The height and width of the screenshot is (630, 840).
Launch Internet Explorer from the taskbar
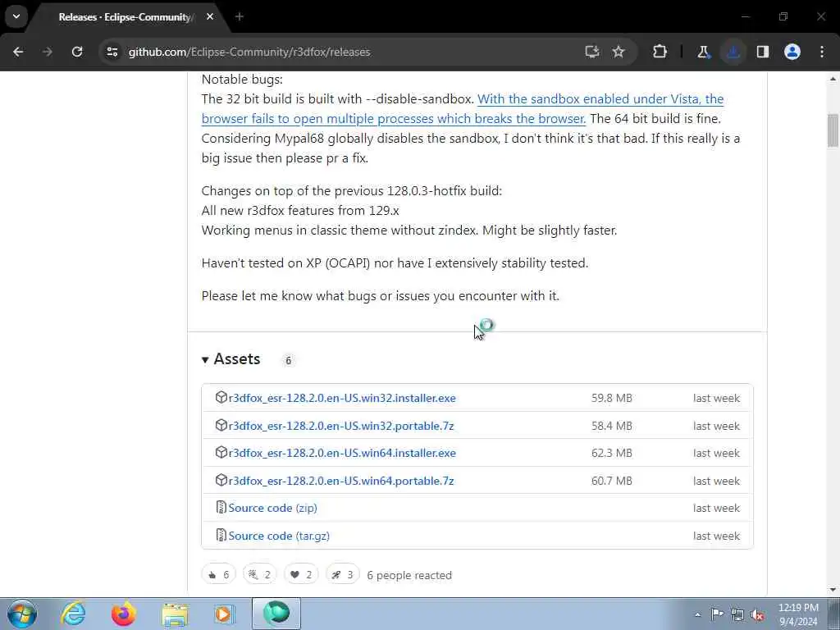click(73, 614)
